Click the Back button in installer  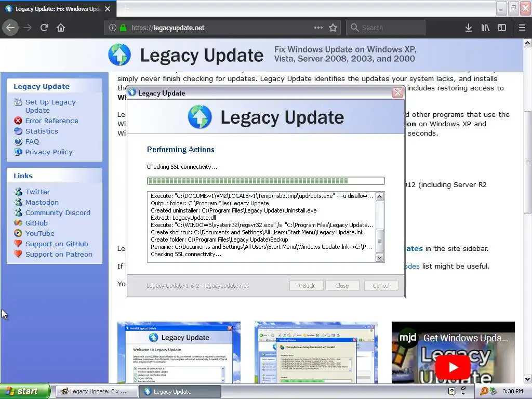(307, 286)
